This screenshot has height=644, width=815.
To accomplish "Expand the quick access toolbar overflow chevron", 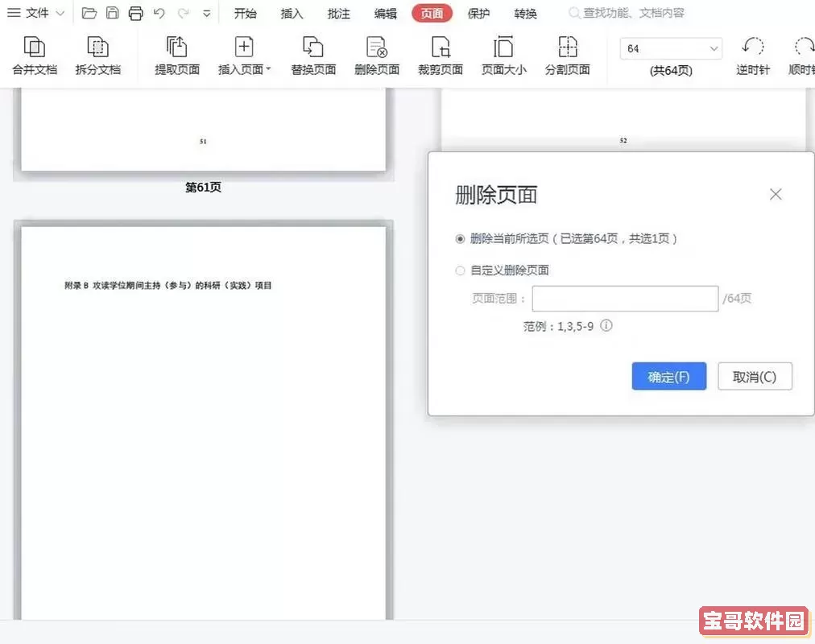I will click(x=205, y=13).
